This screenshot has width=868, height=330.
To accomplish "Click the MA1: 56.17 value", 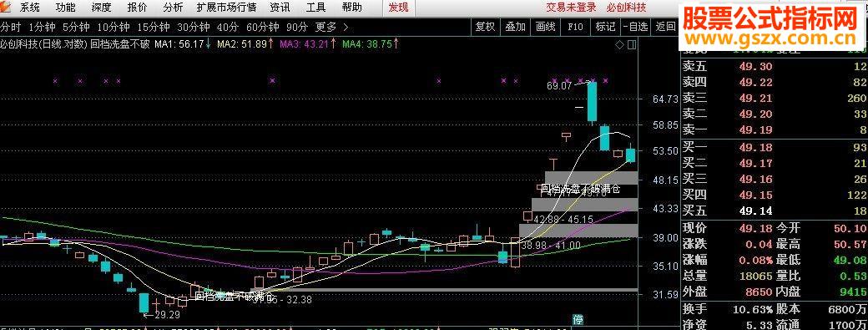I will pos(179,44).
